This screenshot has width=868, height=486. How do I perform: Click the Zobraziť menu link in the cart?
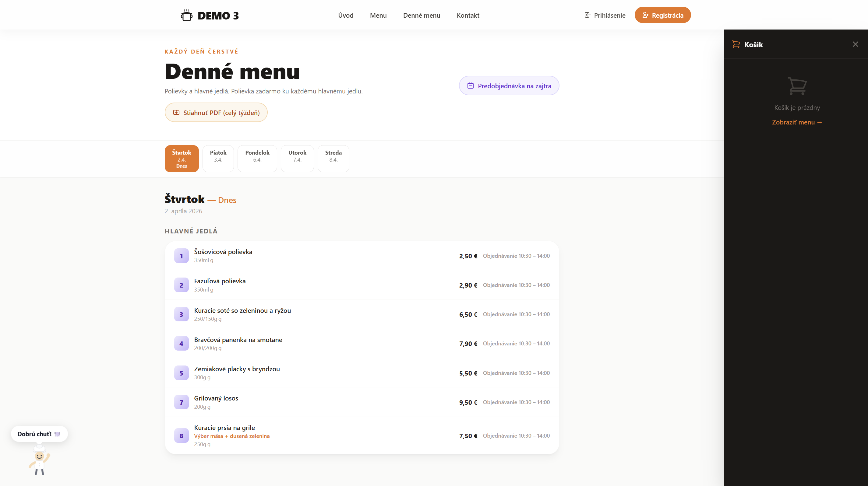[797, 122]
